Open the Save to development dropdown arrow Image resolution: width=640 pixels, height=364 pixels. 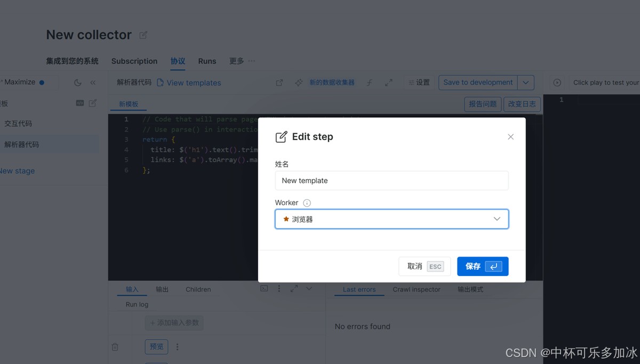click(x=526, y=83)
